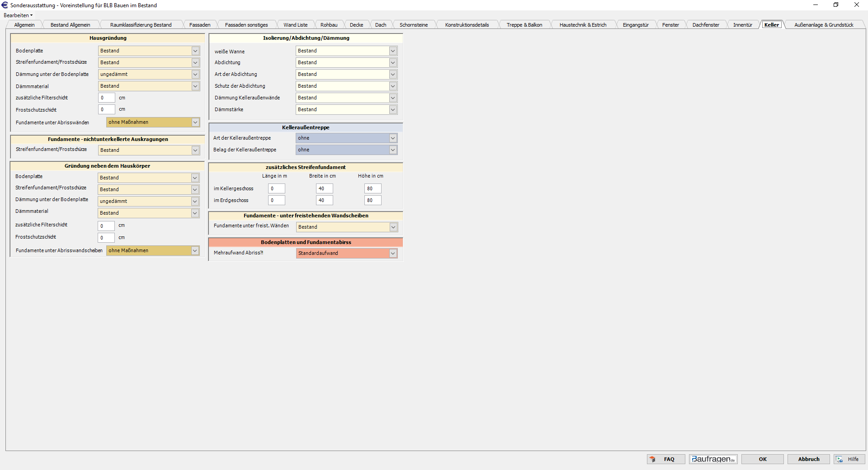Viewport: 868px width, 470px height.
Task: Open the Art der Kelleraußentreppe dropdown
Action: 393,138
